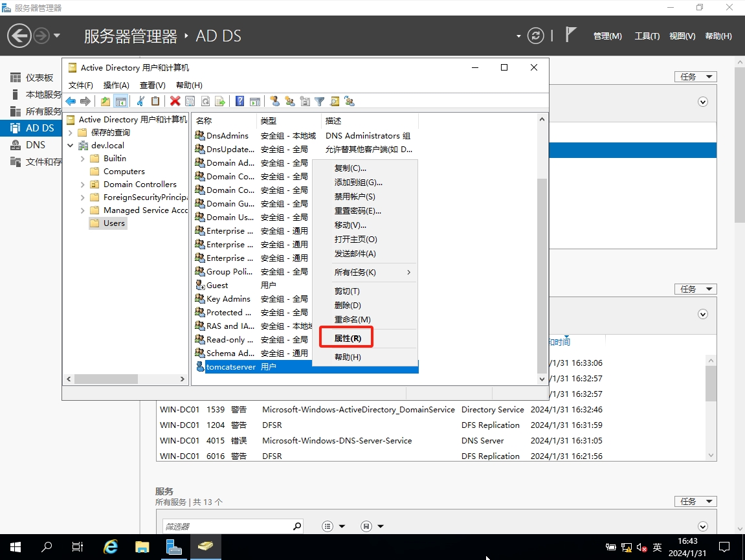Choose 属性(R) from the context menu

[x=348, y=339]
